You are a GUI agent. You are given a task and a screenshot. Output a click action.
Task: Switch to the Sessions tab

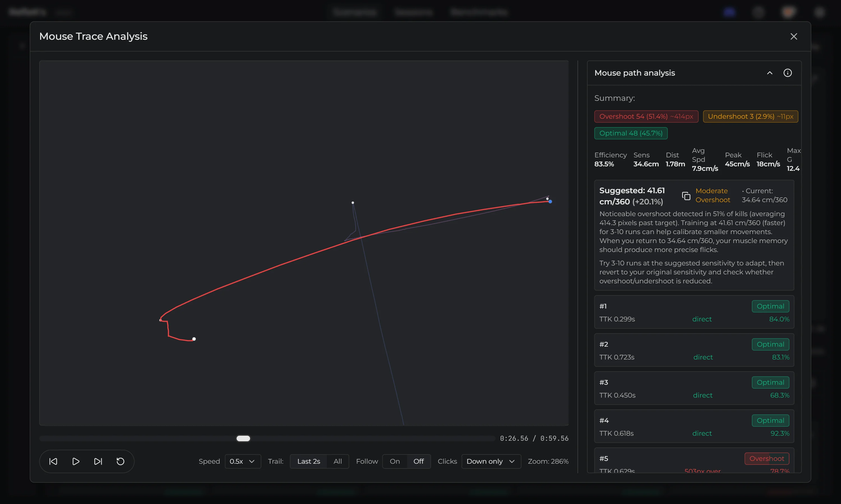coord(413,12)
